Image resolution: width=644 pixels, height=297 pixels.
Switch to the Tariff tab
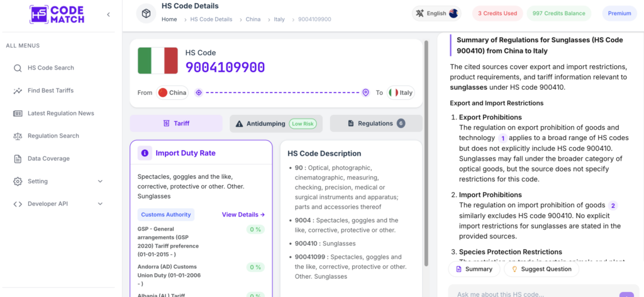point(176,124)
